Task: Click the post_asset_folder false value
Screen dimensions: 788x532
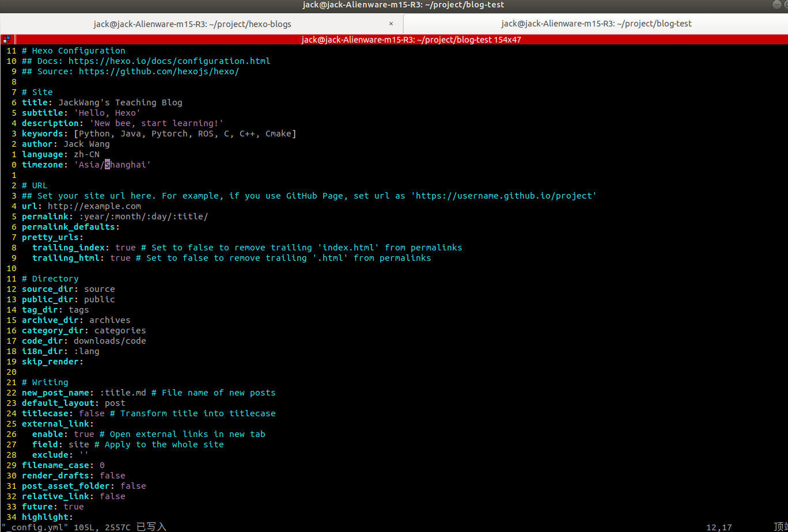Action: pos(133,486)
